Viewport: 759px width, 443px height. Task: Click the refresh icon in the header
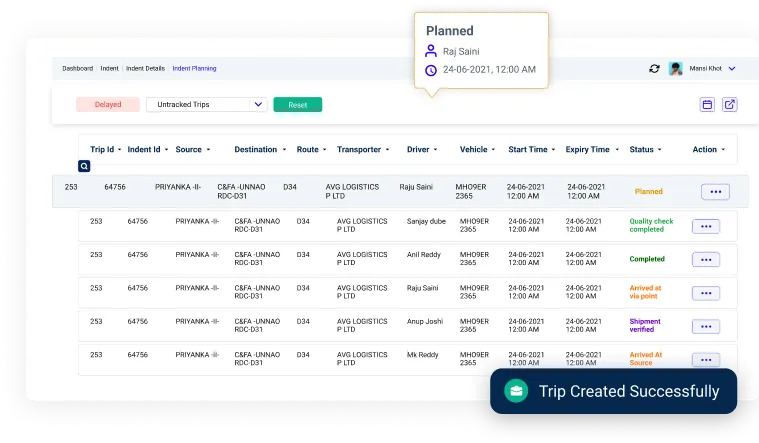coord(654,69)
